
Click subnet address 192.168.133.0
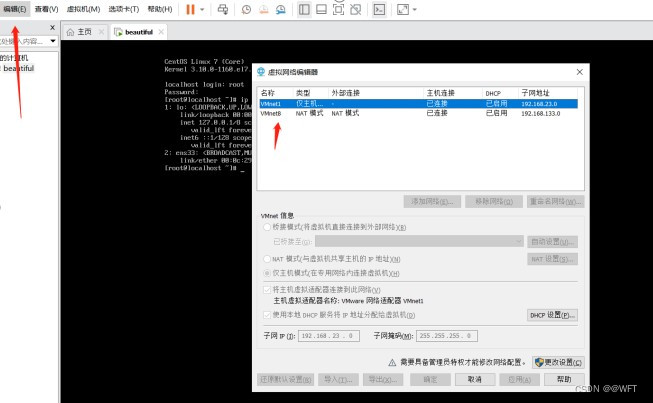541,113
